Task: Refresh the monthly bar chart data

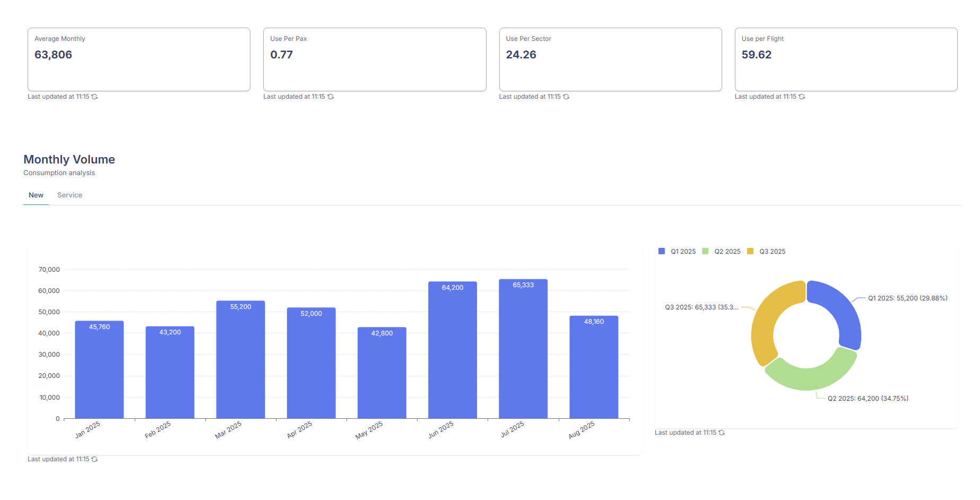Action: [x=94, y=459]
